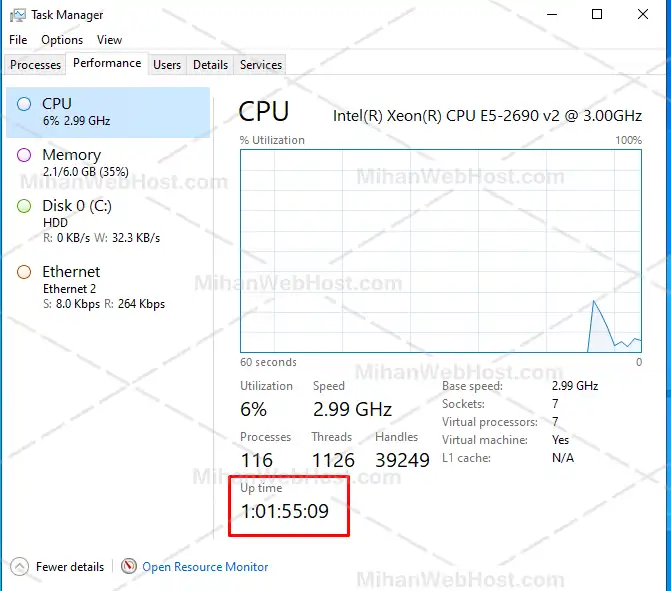The image size is (671, 591).
Task: Click the Task Manager app icon in title bar
Action: [x=18, y=15]
